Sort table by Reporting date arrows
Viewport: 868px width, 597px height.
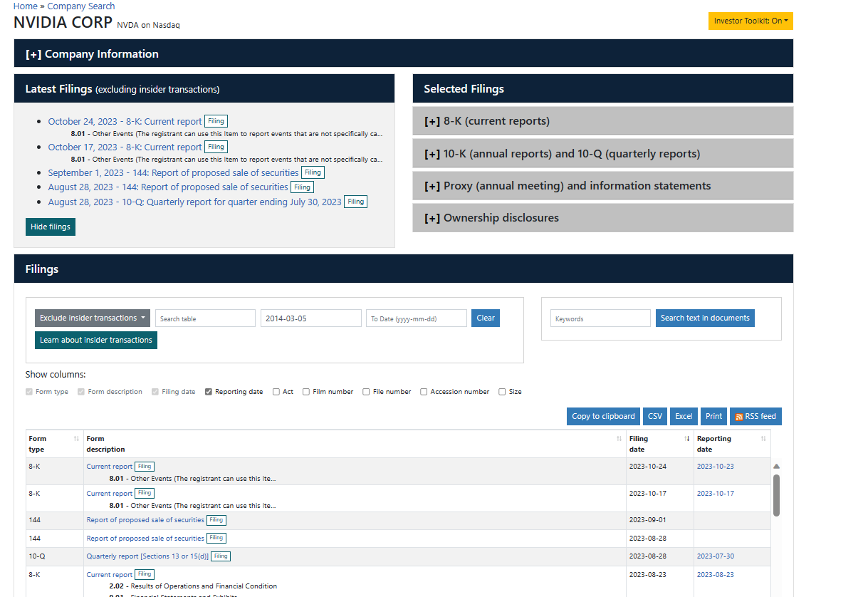tap(763, 439)
